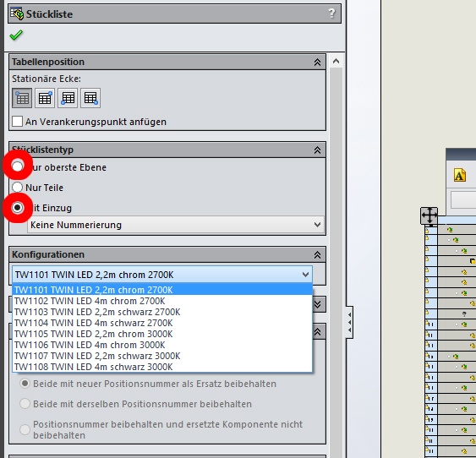Click the Stückliste panel title

click(x=49, y=14)
